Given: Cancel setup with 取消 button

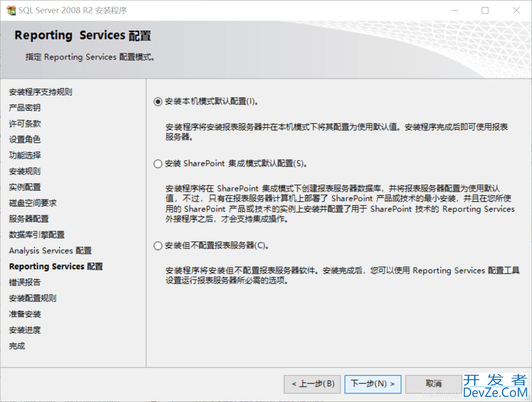Looking at the screenshot, I should (433, 384).
